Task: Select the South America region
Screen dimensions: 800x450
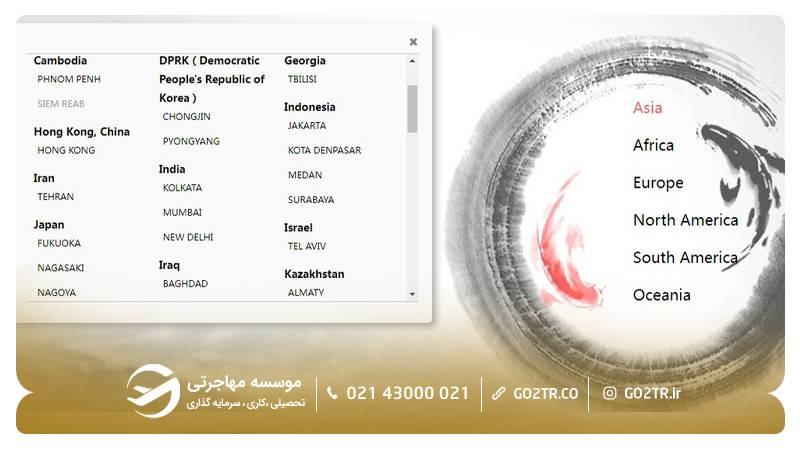Action: coord(685,258)
